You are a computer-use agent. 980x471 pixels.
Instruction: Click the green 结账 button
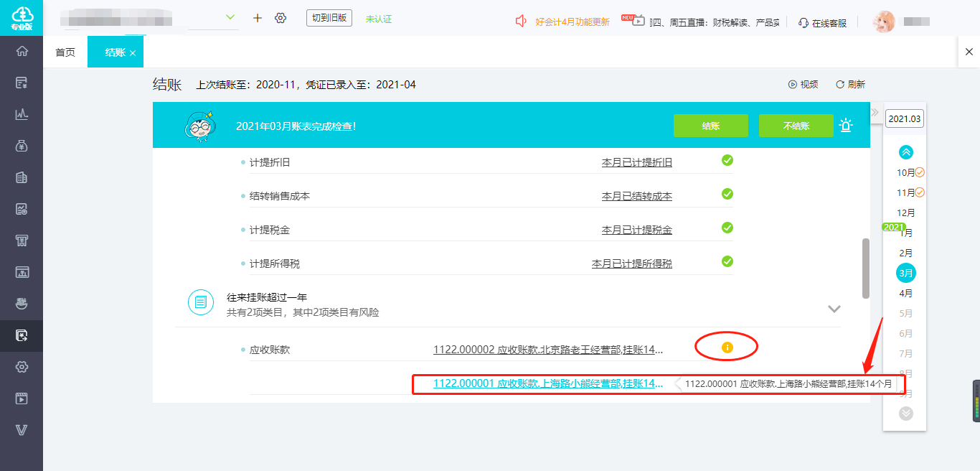coord(710,126)
